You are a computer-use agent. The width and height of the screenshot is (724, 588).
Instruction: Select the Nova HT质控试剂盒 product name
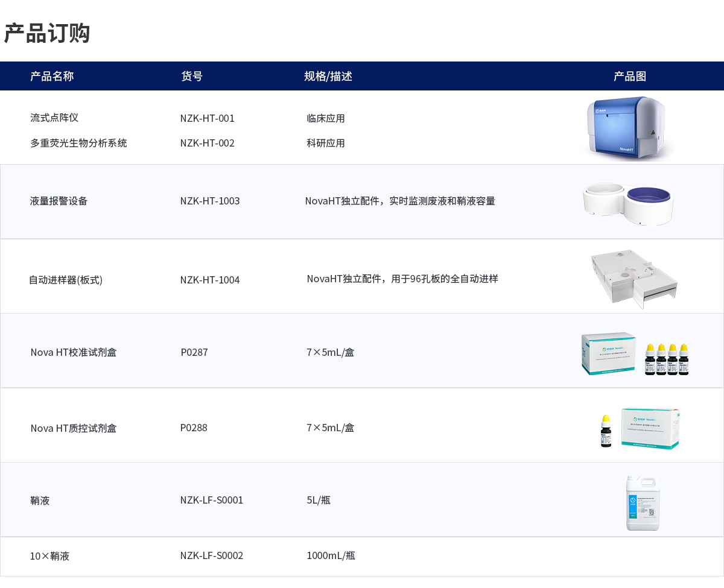tap(74, 428)
